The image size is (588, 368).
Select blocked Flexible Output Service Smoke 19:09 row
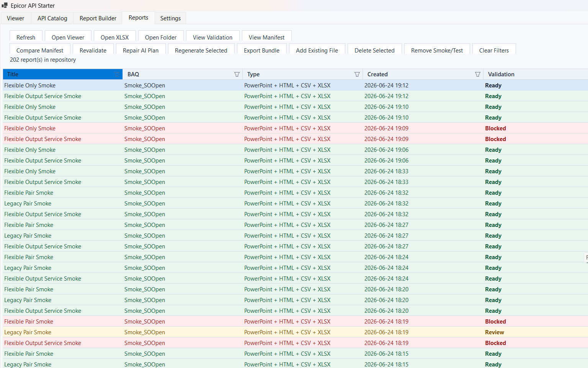296,139
